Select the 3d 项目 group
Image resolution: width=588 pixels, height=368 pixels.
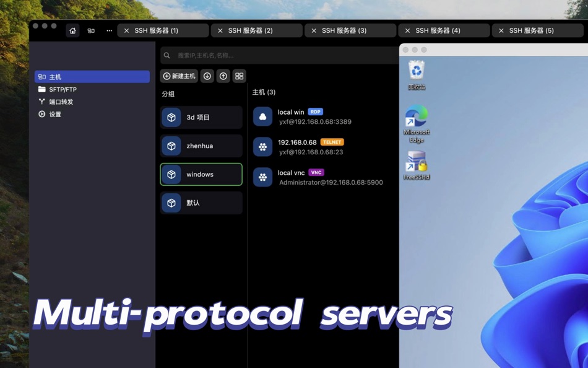[201, 117]
